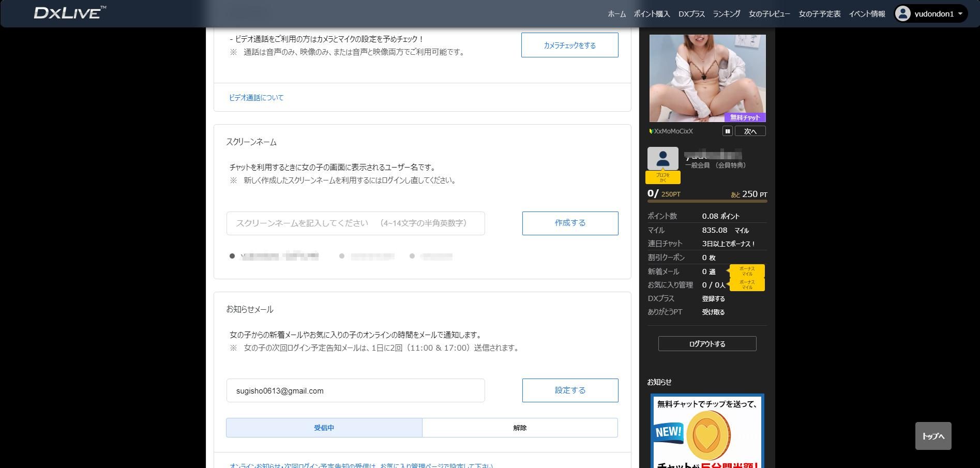The height and width of the screenshot is (468, 980).
Task: Open ランキング in the top navigation
Action: coord(726,14)
